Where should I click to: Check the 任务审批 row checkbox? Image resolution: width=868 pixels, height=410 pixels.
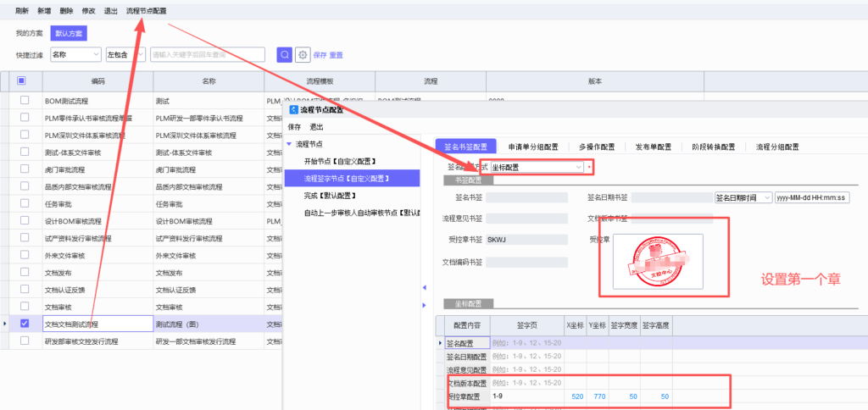tap(25, 203)
